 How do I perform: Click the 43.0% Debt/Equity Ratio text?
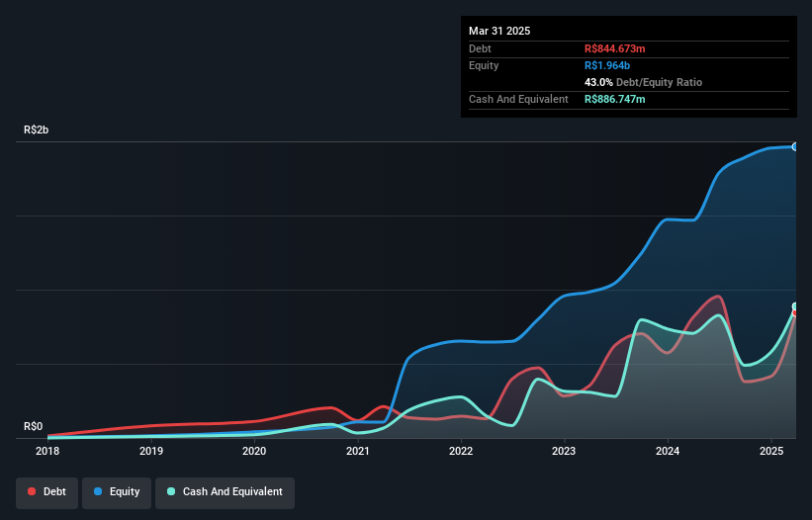coord(643,82)
